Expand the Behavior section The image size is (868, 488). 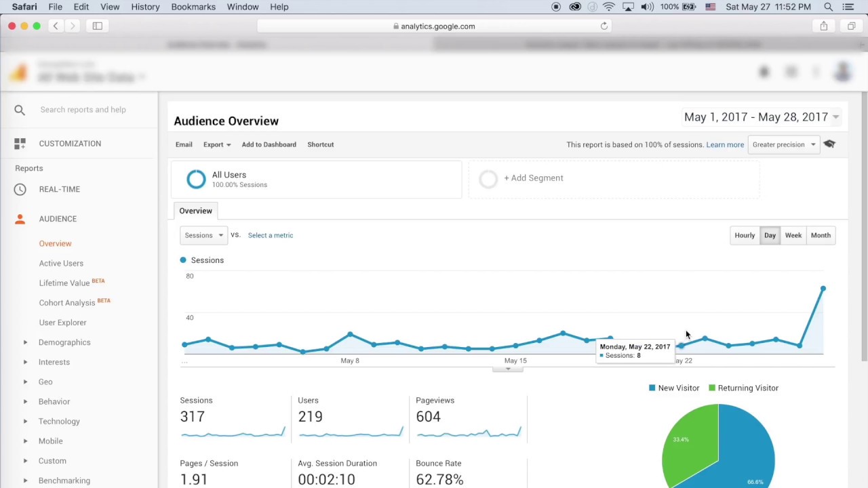(25, 401)
